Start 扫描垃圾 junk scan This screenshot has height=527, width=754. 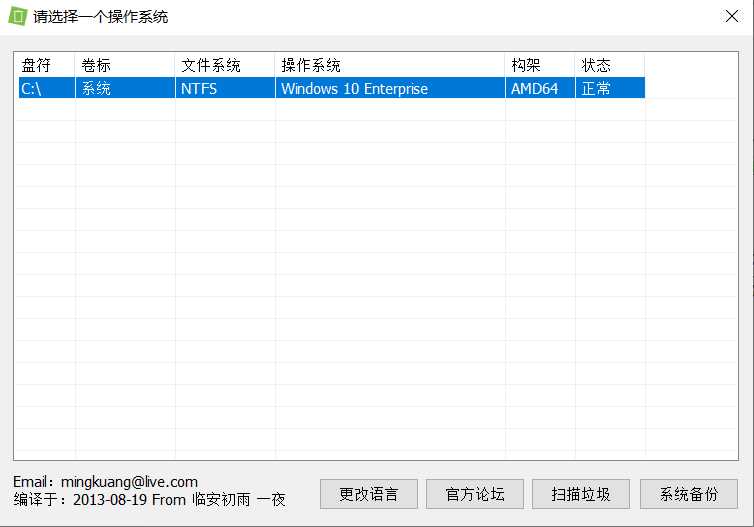581,494
